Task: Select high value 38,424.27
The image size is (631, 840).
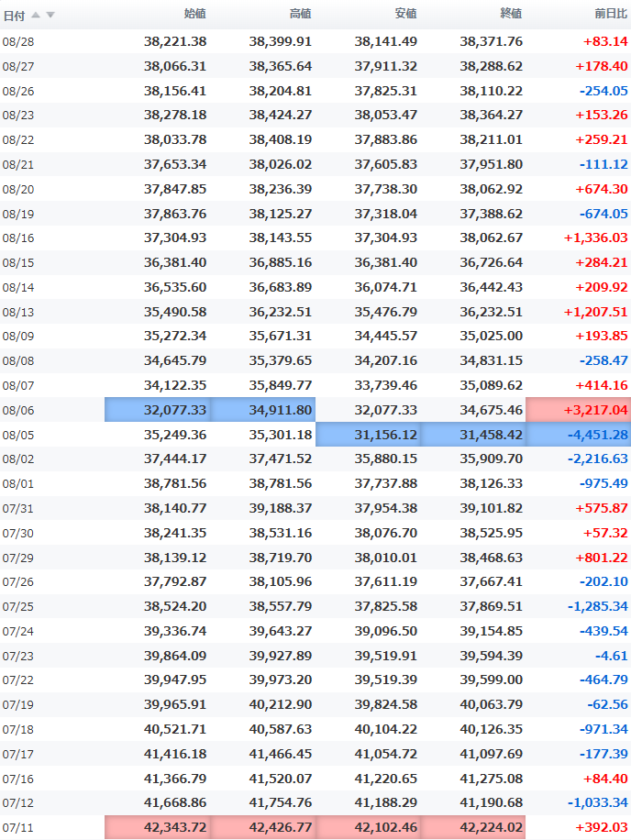Action: [280, 115]
